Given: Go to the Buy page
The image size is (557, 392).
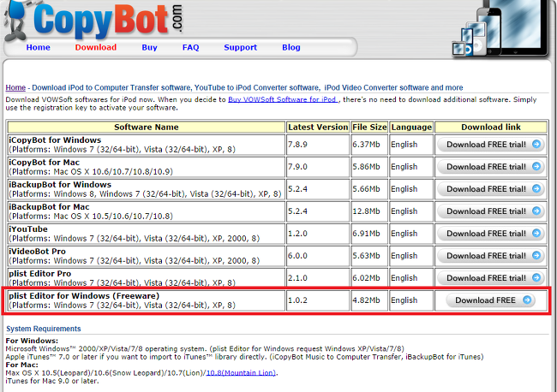Looking at the screenshot, I should [149, 47].
